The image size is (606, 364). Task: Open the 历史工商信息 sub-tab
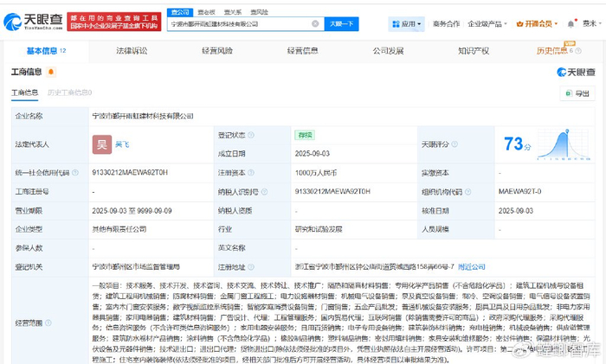(69, 93)
